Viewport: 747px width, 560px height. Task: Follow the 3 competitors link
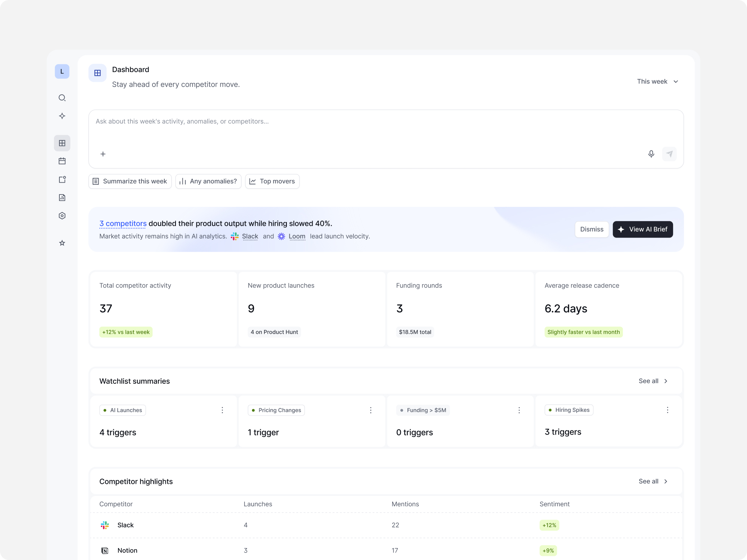[123, 224]
